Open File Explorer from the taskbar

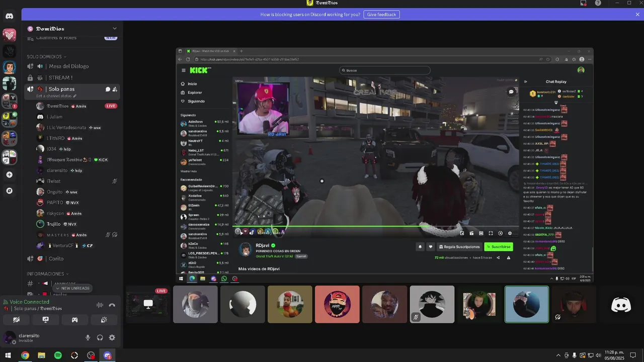tap(41, 355)
